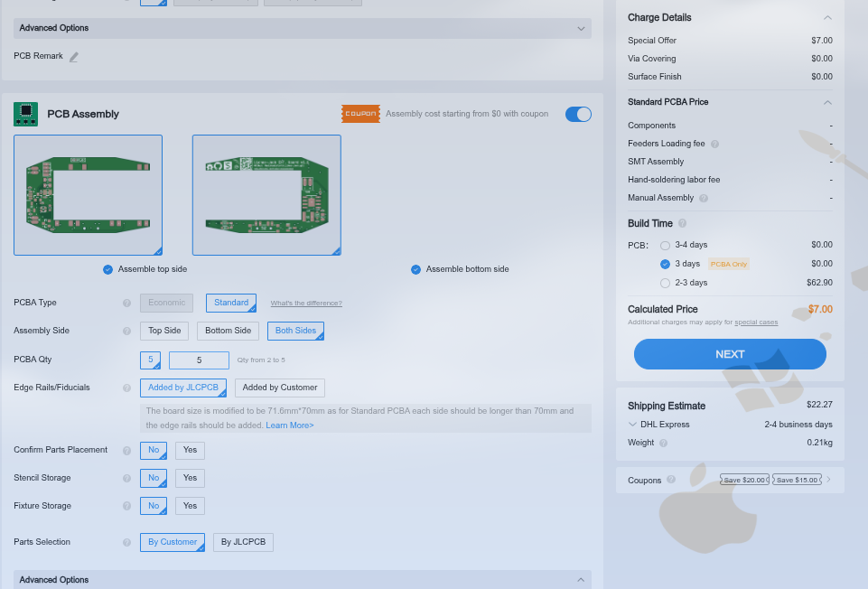
Task: Click help icon next to PCBA Type
Action: pos(126,304)
